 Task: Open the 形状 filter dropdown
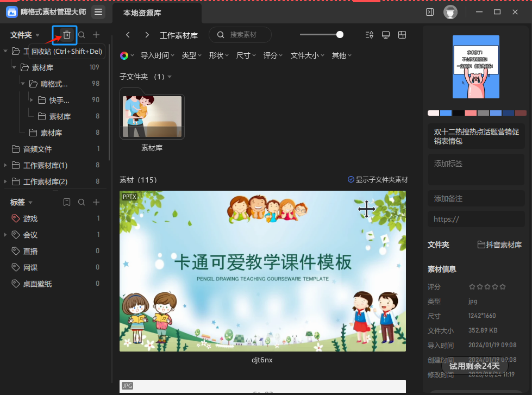[x=218, y=55]
